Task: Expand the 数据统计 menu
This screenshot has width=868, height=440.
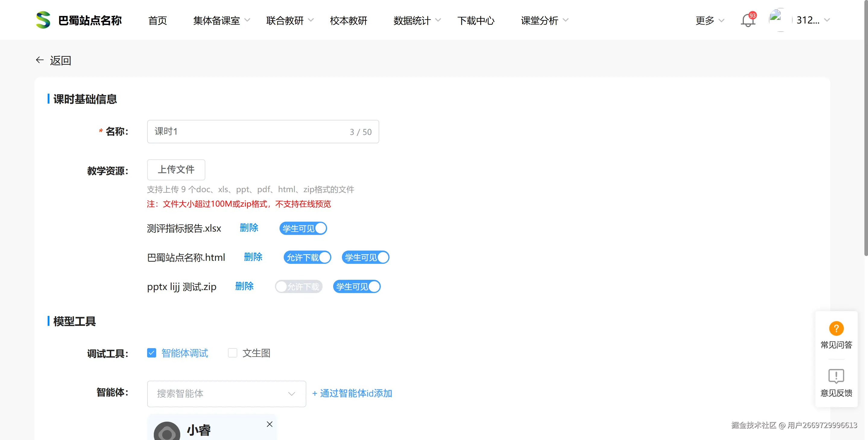Action: (417, 20)
